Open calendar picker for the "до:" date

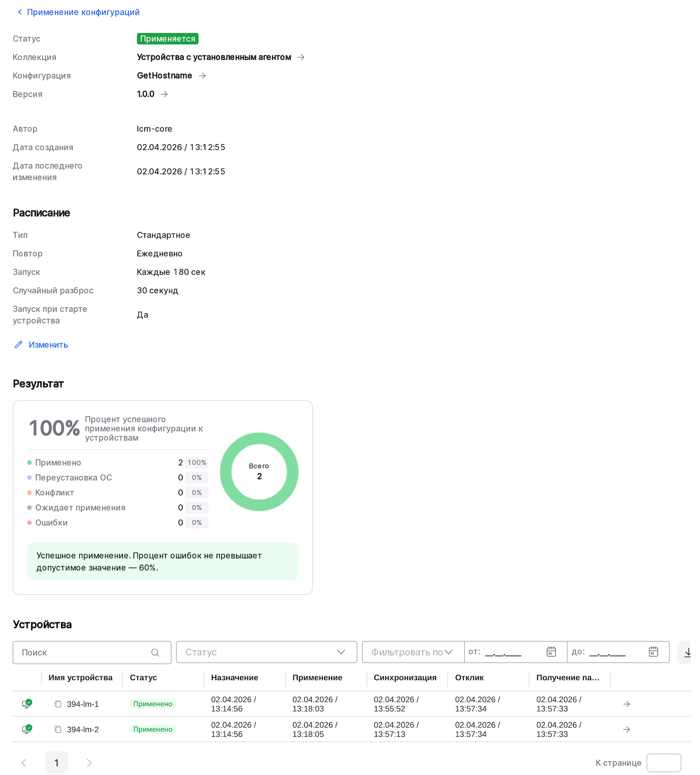[653, 652]
